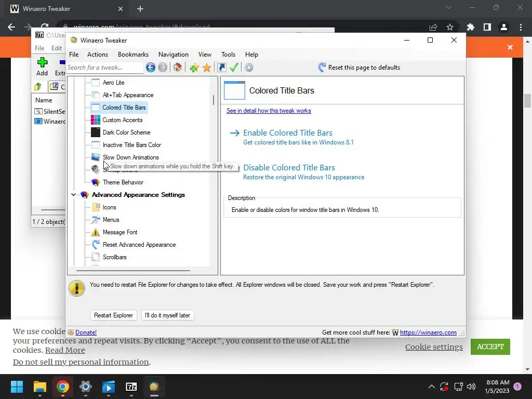Screen dimensions: 532x399
Task: Open File Explorer from taskbar
Action: (x=39, y=387)
